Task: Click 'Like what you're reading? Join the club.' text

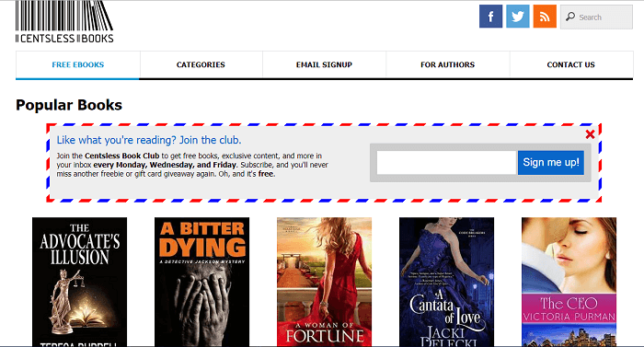Action: pos(149,140)
